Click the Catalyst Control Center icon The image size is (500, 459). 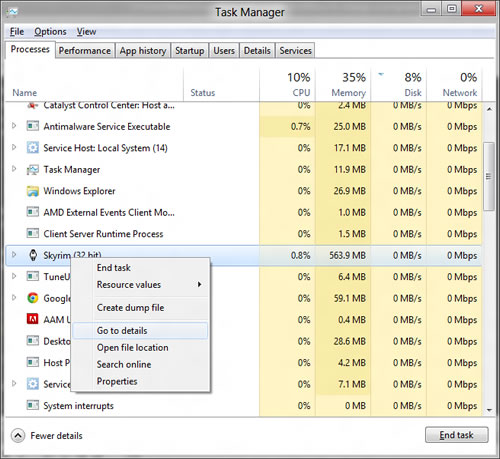[33, 106]
